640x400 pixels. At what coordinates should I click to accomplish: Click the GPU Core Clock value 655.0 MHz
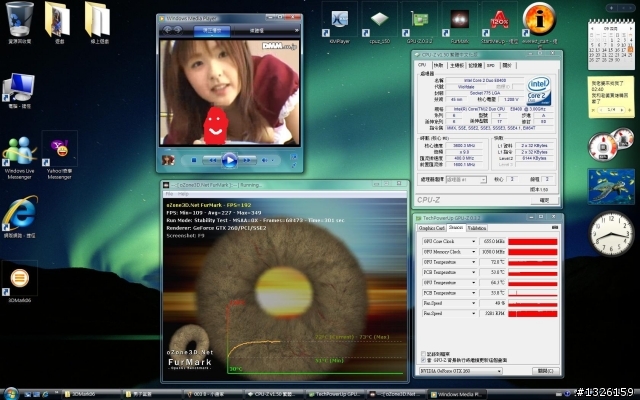[493, 242]
